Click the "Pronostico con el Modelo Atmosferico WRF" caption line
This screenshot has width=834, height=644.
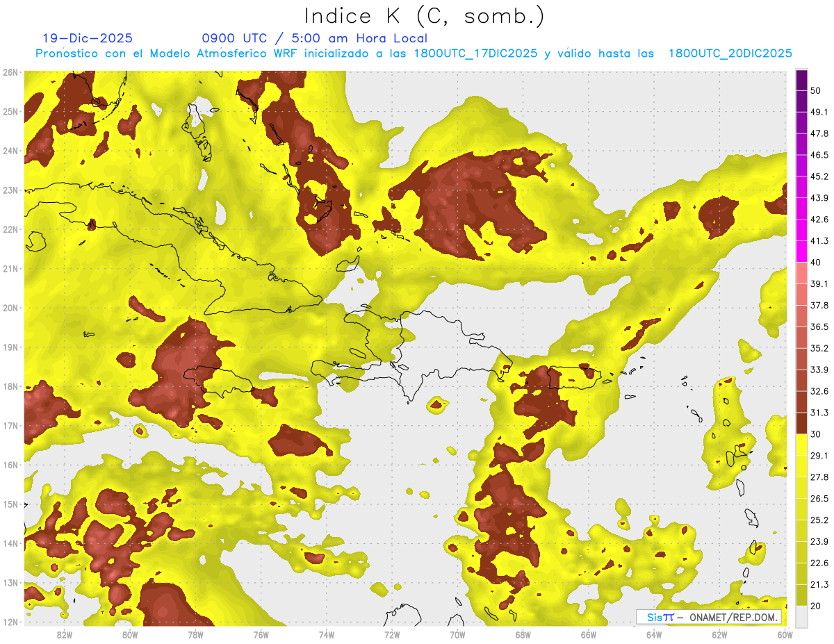point(414,53)
